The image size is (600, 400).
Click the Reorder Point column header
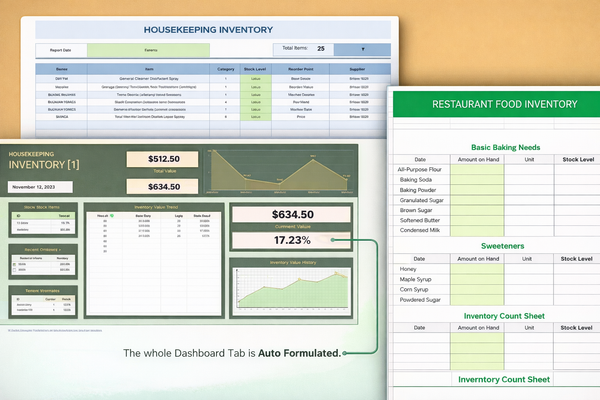tap(301, 69)
